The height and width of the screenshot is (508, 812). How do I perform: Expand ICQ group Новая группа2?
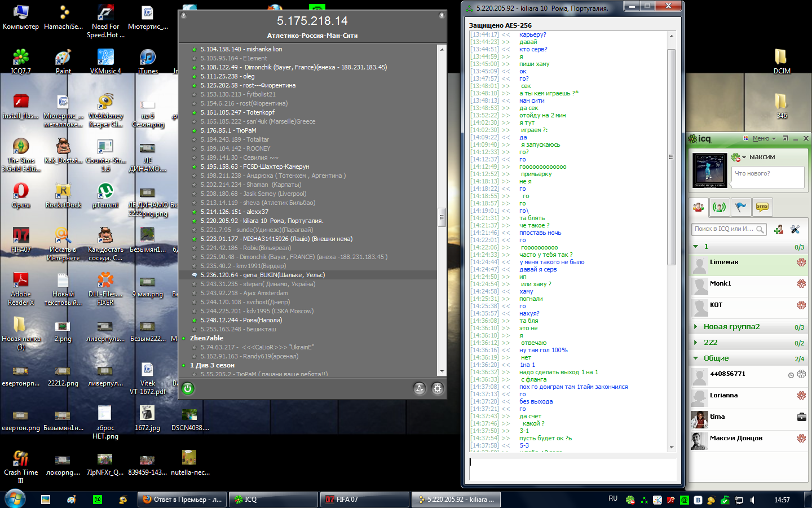696,327
